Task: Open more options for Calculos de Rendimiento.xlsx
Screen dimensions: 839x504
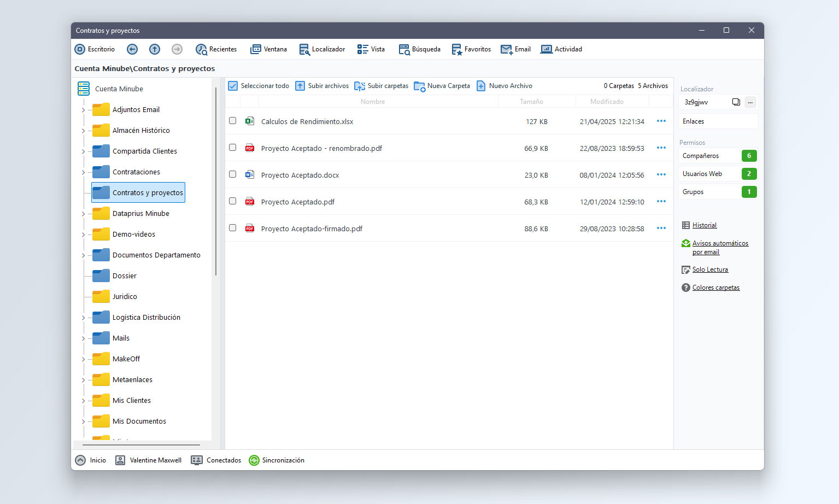Action: pos(661,121)
